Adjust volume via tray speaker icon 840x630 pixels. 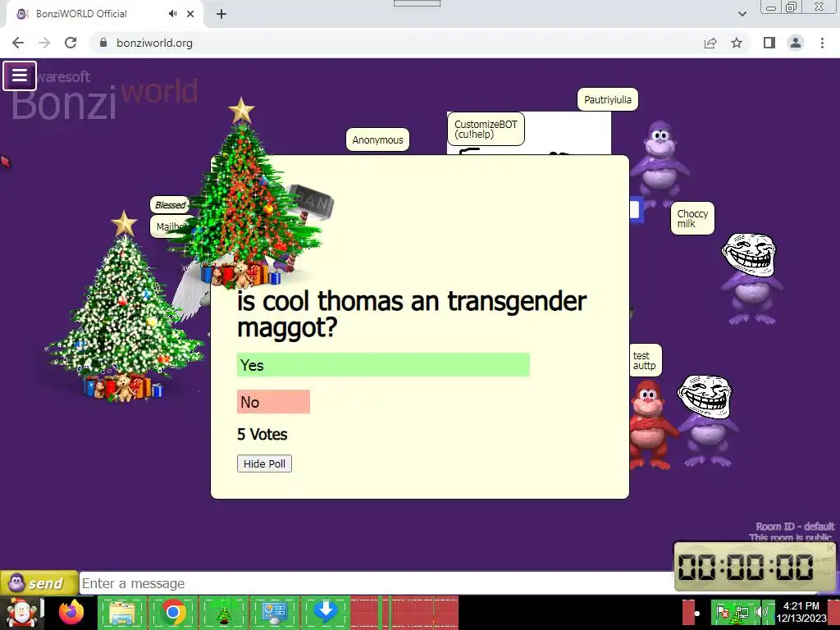click(x=761, y=612)
